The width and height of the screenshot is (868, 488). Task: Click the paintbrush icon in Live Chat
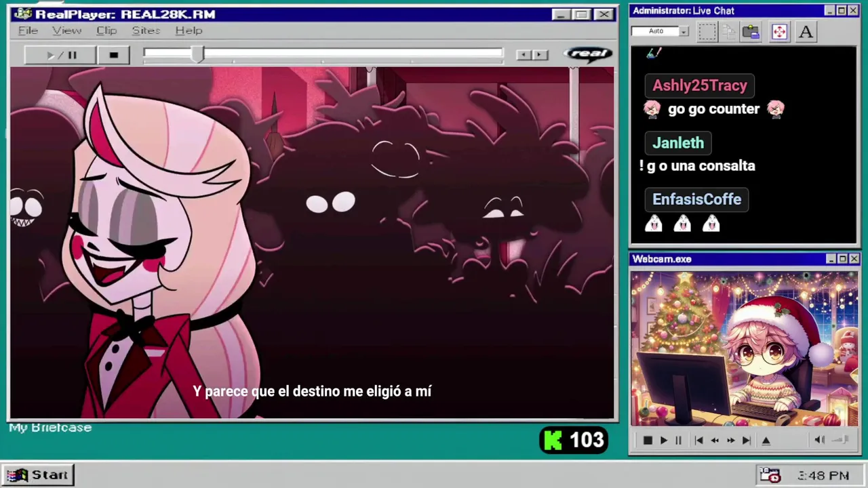652,53
